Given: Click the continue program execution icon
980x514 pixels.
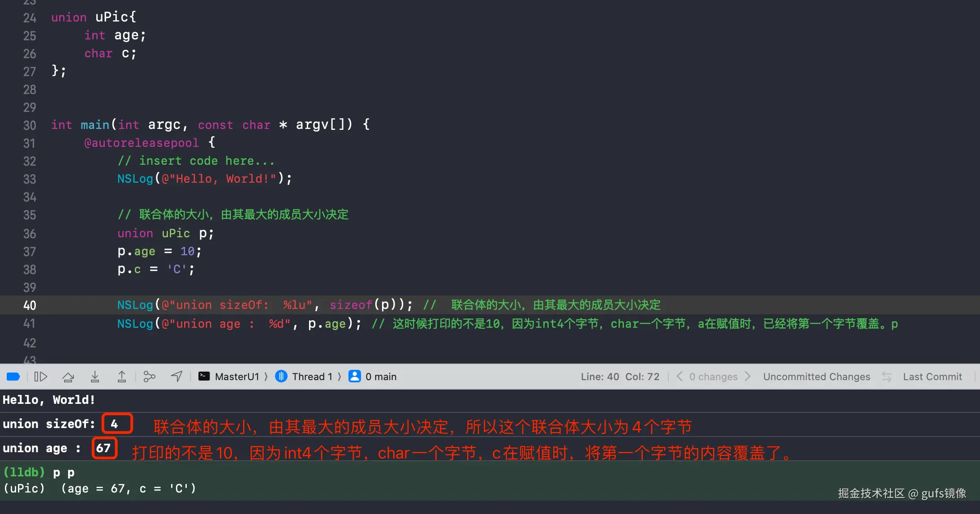Looking at the screenshot, I should pyautogui.click(x=41, y=377).
